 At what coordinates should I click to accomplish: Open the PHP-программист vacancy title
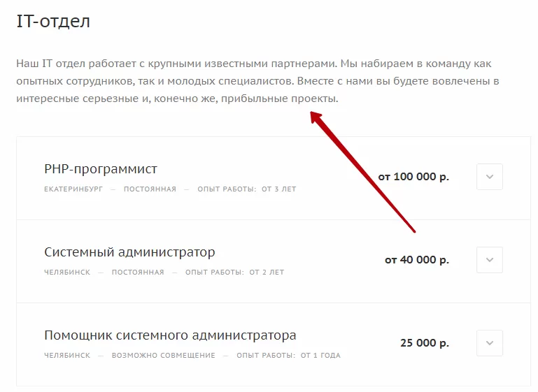click(101, 169)
